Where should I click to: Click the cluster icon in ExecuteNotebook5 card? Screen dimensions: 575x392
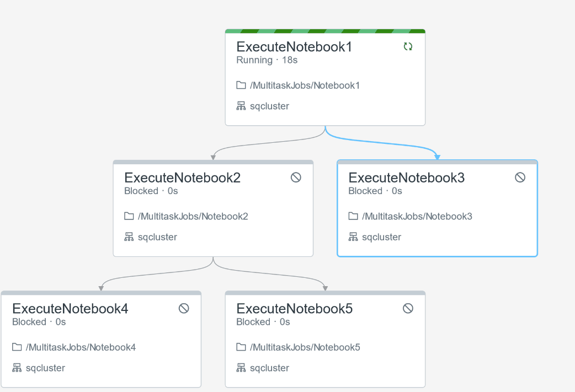coord(241,368)
